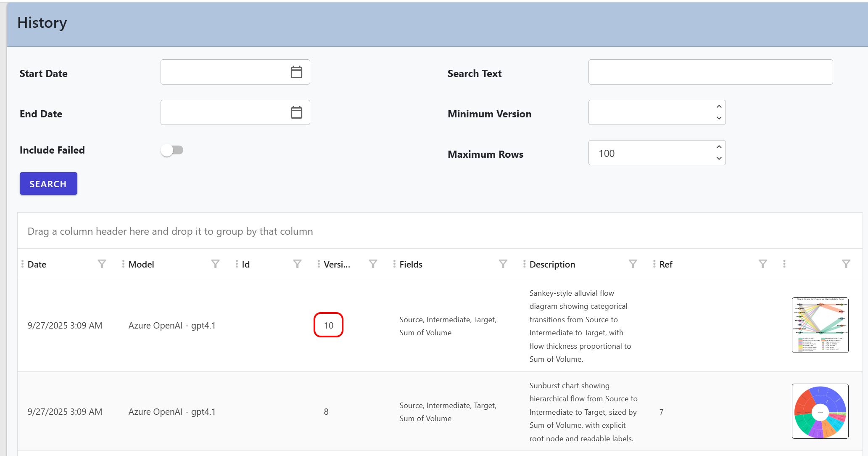Focus the Search Text input field

point(710,72)
